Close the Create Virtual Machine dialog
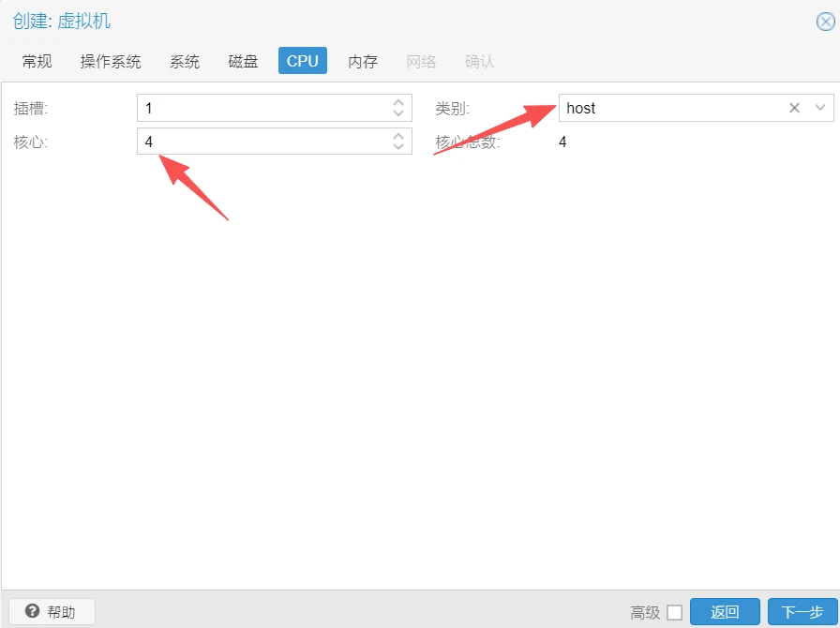 [825, 22]
